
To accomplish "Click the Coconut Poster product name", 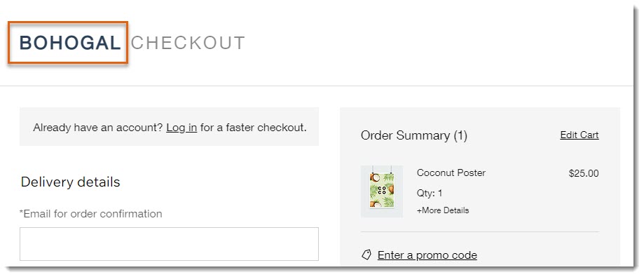I will [451, 173].
